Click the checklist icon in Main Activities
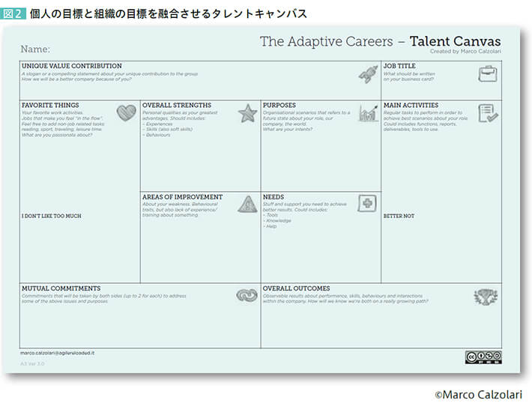 click(x=488, y=113)
